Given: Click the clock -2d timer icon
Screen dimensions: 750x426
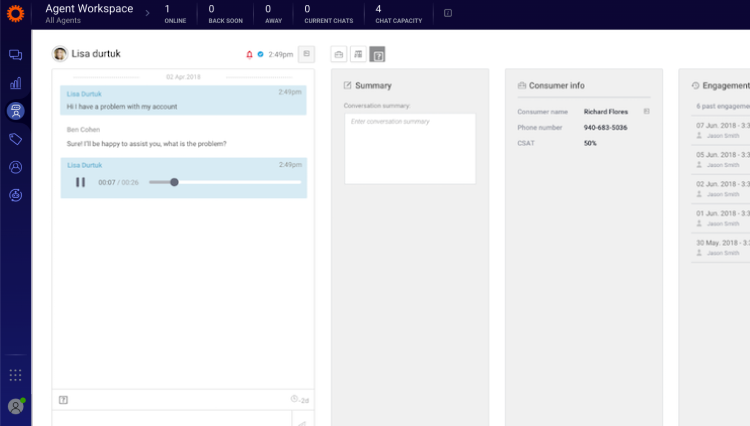Looking at the screenshot, I should [299, 399].
